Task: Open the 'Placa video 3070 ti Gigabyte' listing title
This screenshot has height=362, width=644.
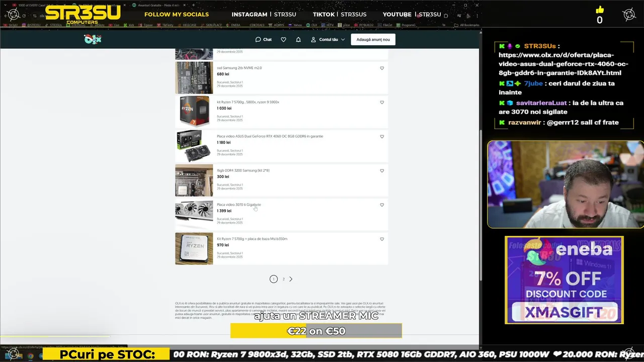Action: [x=239, y=205]
